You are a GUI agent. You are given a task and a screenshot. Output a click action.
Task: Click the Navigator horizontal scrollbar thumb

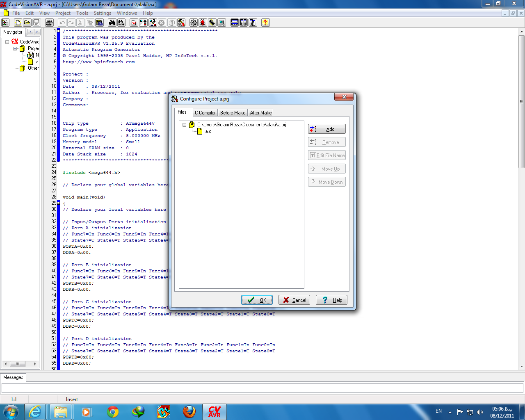point(17,364)
